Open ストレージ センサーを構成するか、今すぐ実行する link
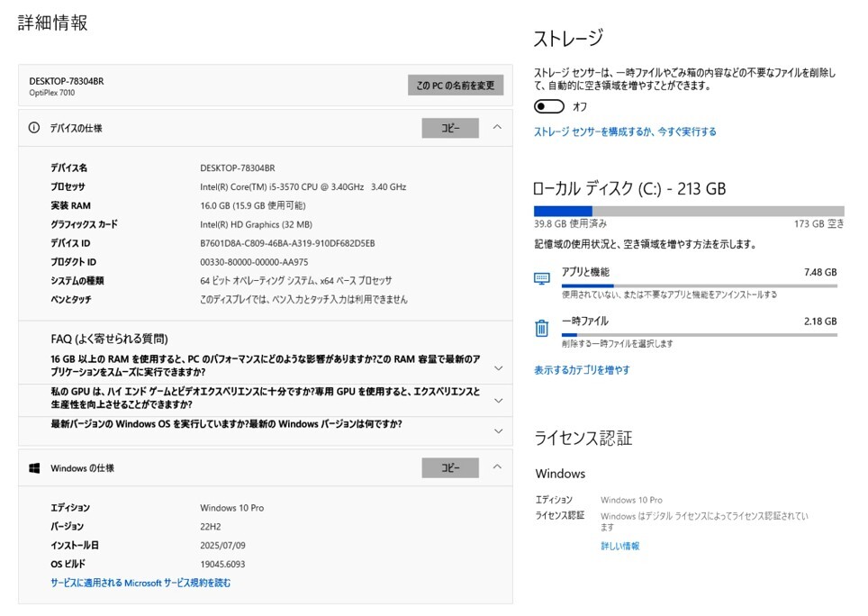 (625, 131)
